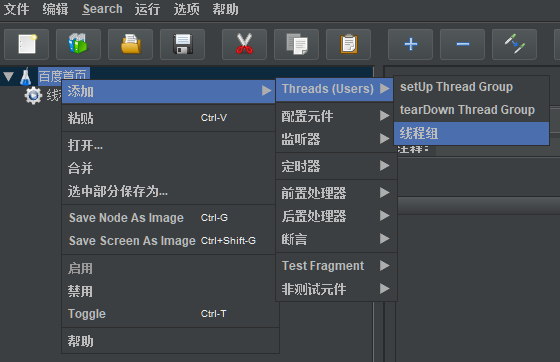The image size is (560, 362).
Task: Add a setUp Thread Group
Action: point(471,87)
